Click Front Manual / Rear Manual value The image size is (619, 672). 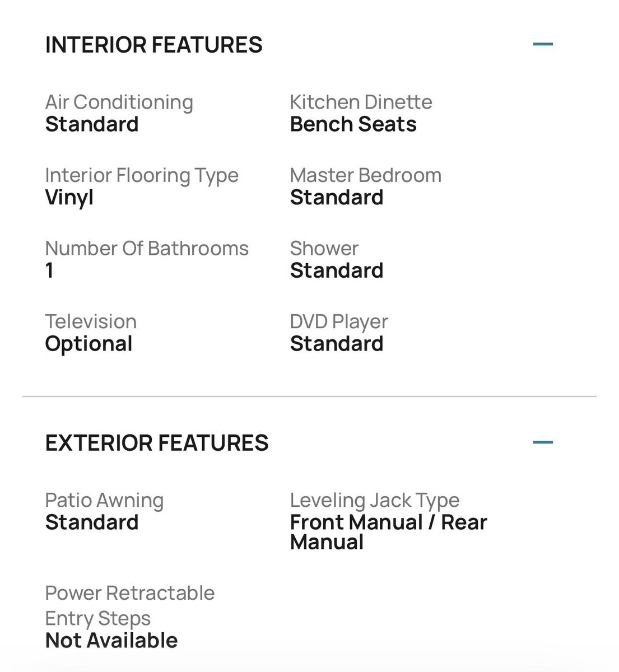coord(388,532)
